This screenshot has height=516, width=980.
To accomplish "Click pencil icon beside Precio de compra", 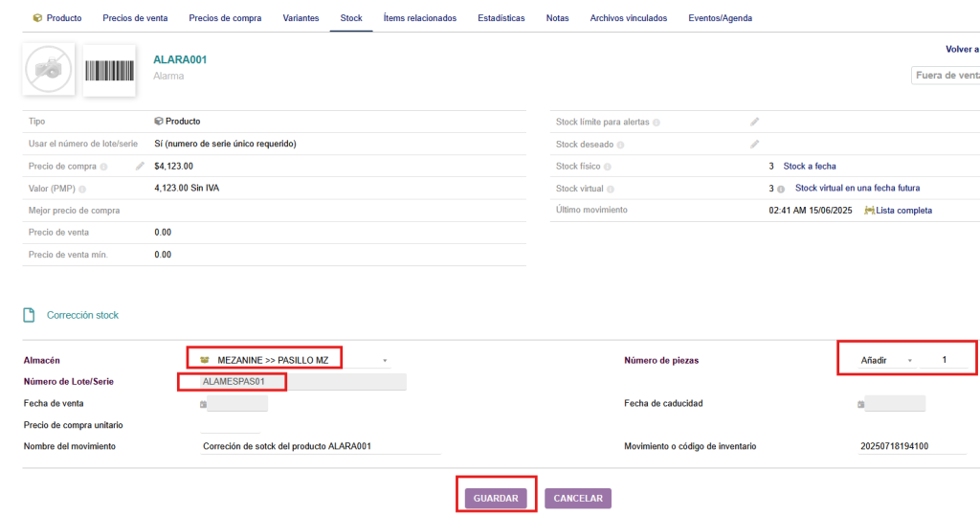I will click(140, 167).
